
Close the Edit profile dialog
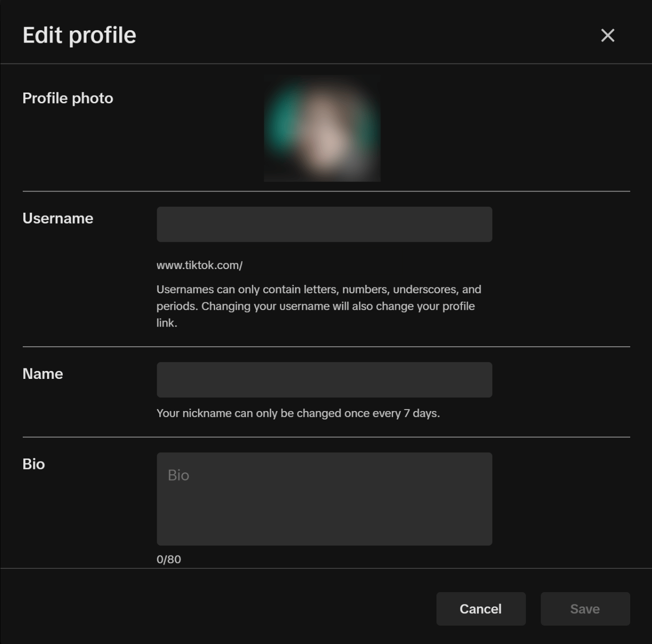tap(607, 35)
